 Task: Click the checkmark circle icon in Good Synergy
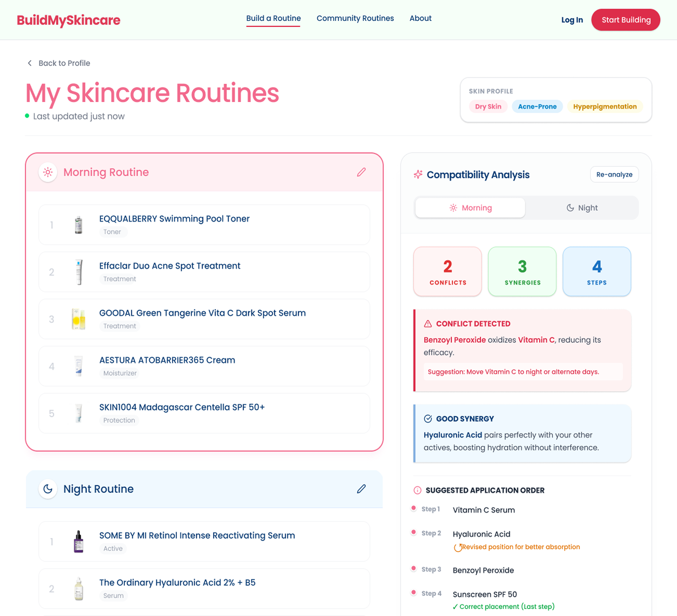(427, 418)
